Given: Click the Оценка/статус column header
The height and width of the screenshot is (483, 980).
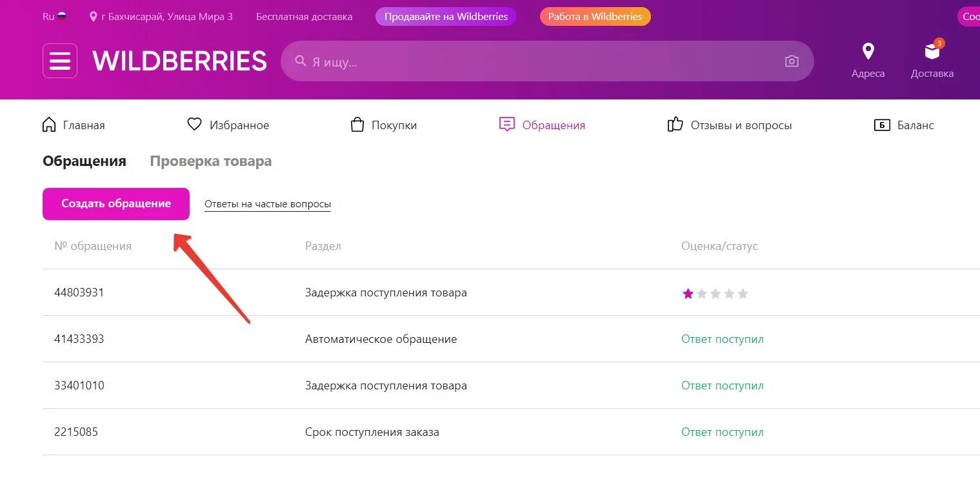Looking at the screenshot, I should tap(719, 246).
